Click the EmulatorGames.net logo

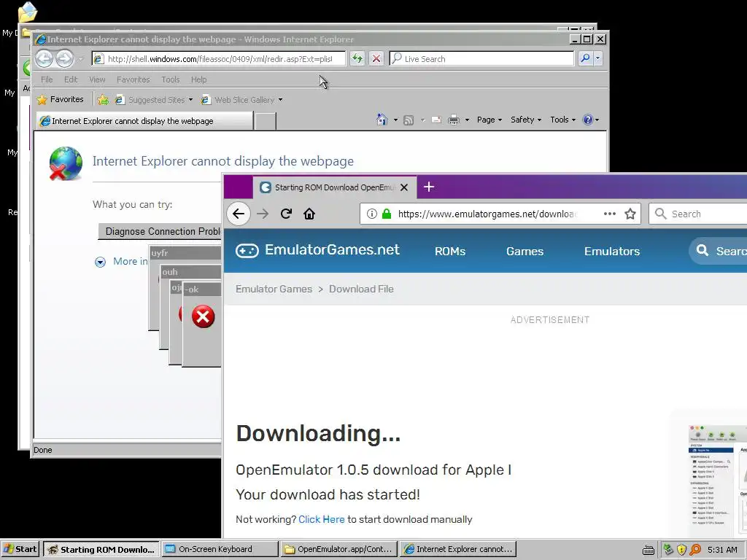(x=317, y=250)
